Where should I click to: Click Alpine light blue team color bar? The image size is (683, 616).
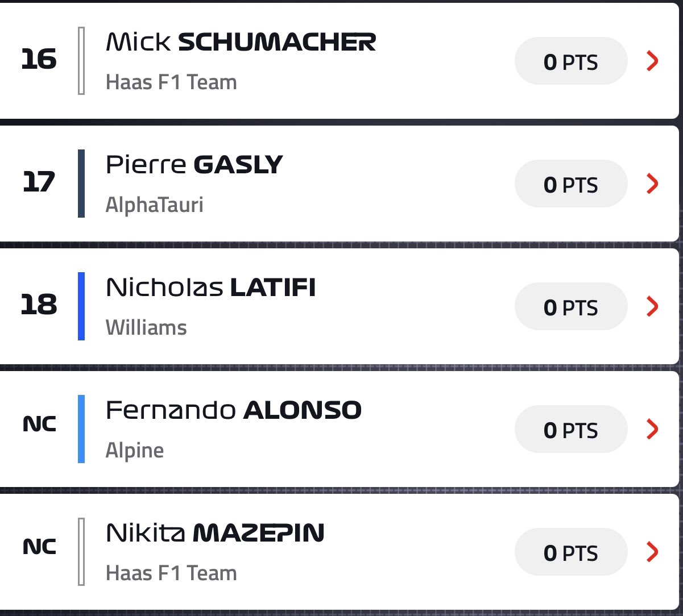tap(81, 429)
